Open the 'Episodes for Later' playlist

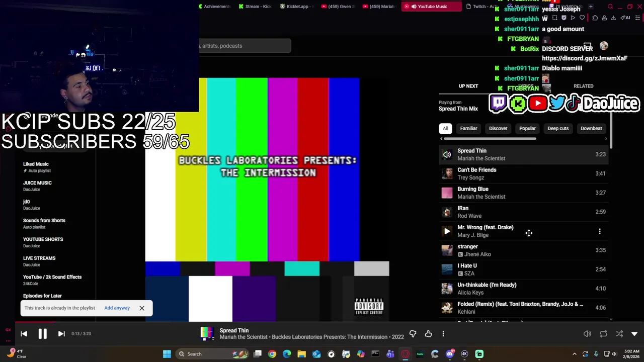click(x=42, y=296)
